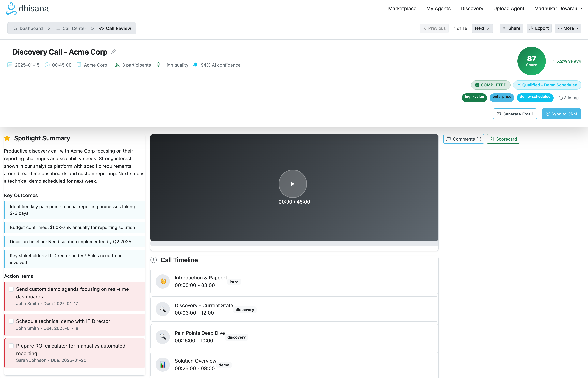Click the magnifier icon for Pain Points Deep Dive

point(162,337)
